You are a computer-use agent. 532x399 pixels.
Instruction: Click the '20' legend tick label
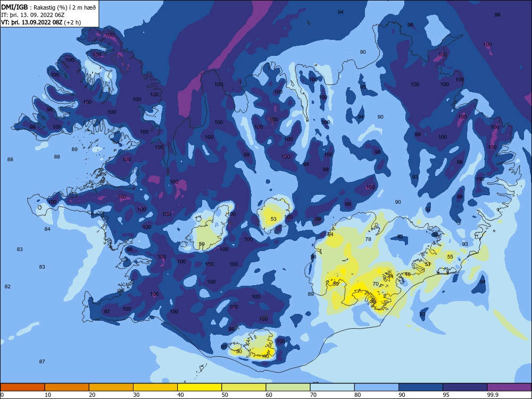(x=92, y=395)
